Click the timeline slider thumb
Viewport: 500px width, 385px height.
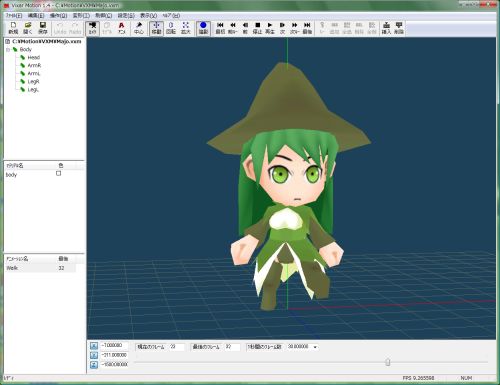coord(388,362)
